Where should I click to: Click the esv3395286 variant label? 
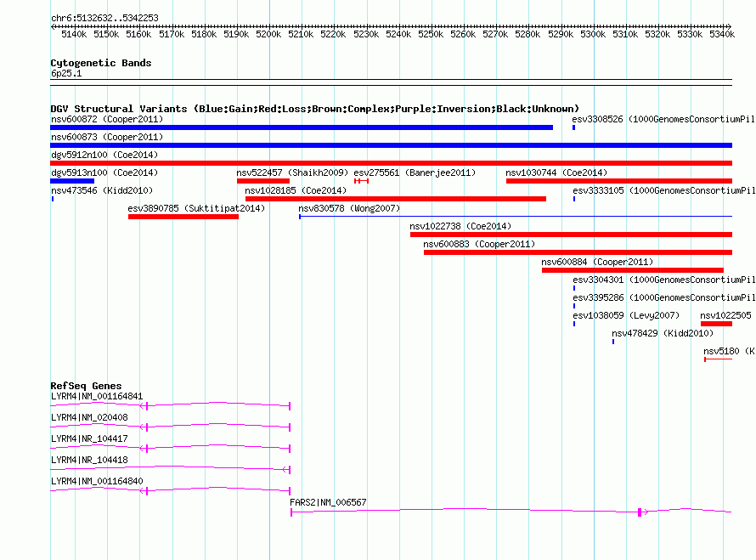point(664,297)
